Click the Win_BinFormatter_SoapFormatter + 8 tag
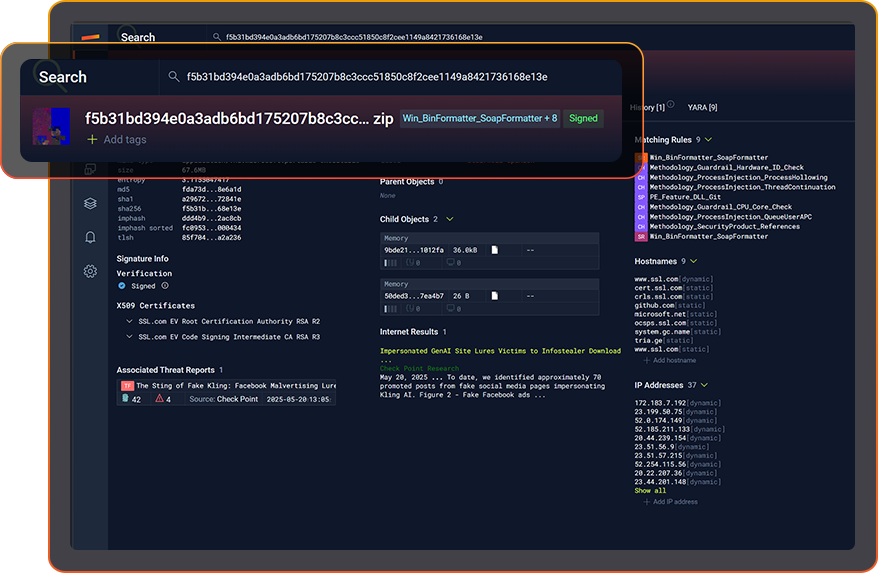The image size is (878, 573). tap(480, 118)
